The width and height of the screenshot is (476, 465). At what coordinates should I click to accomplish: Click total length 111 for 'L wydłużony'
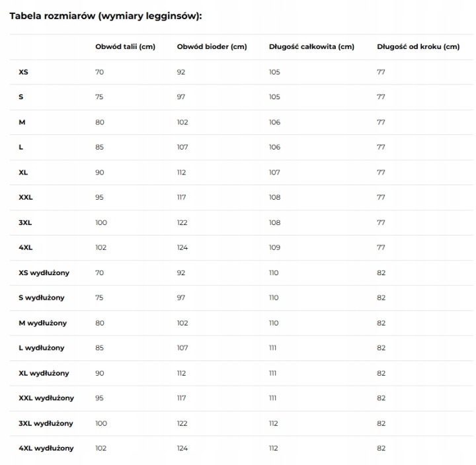tap(272, 348)
